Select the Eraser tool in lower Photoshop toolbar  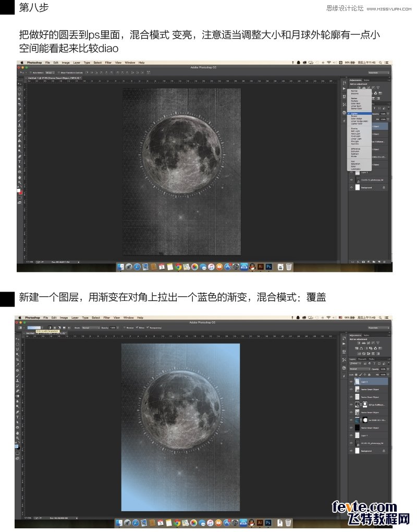17,391
